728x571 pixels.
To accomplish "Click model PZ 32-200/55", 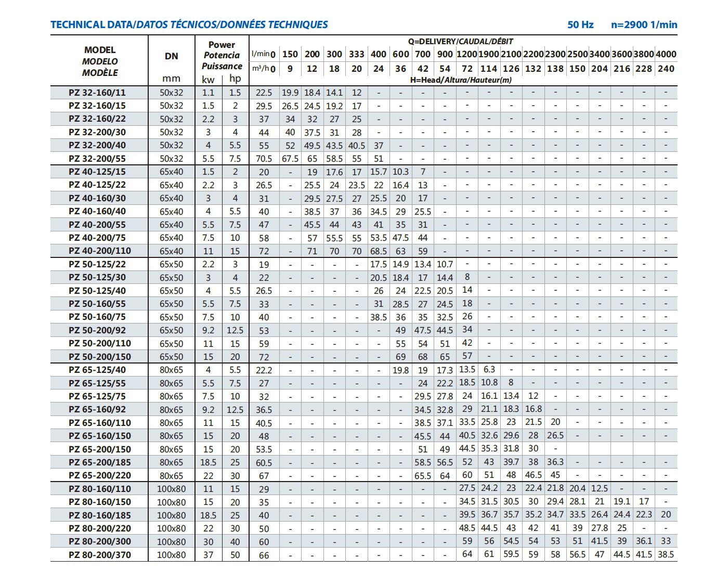I will 97,159.
